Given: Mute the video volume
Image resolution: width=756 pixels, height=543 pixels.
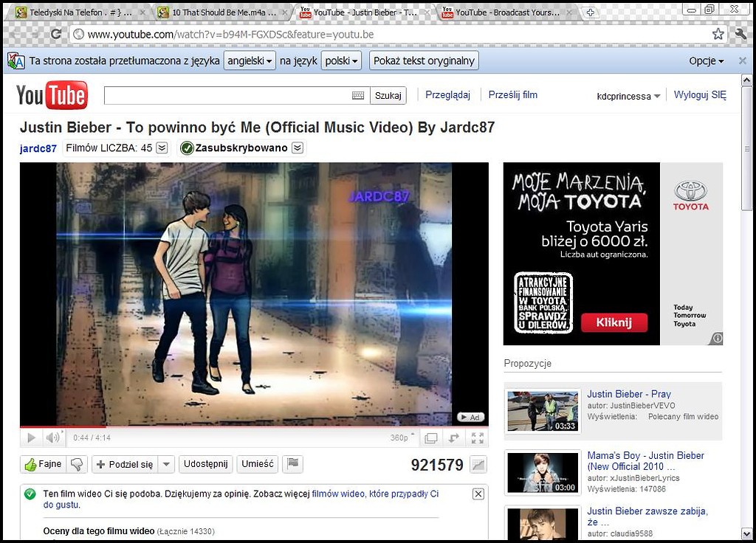Looking at the screenshot, I should click(x=52, y=437).
